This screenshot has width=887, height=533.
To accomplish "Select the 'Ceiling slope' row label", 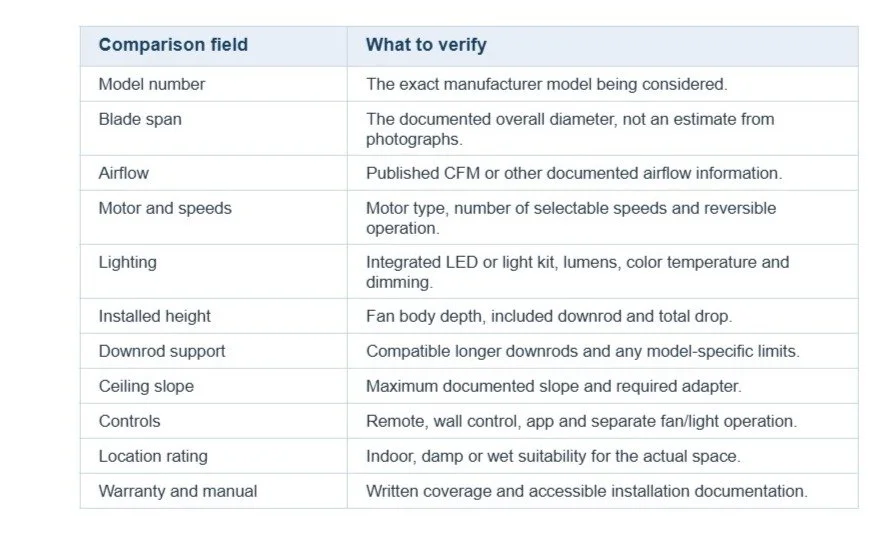I will click(x=213, y=386).
